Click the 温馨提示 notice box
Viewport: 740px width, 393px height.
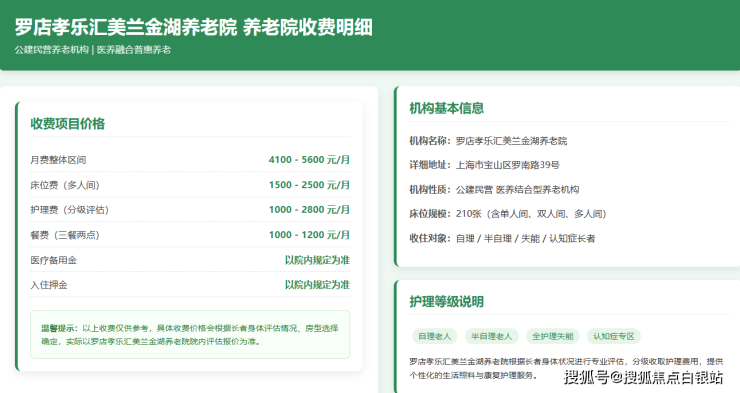point(190,334)
